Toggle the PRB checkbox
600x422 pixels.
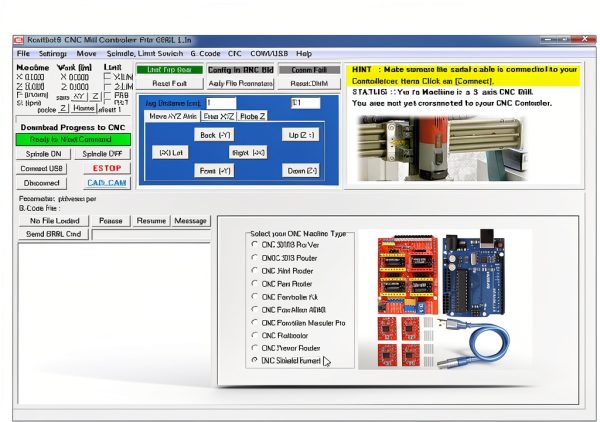(x=108, y=95)
